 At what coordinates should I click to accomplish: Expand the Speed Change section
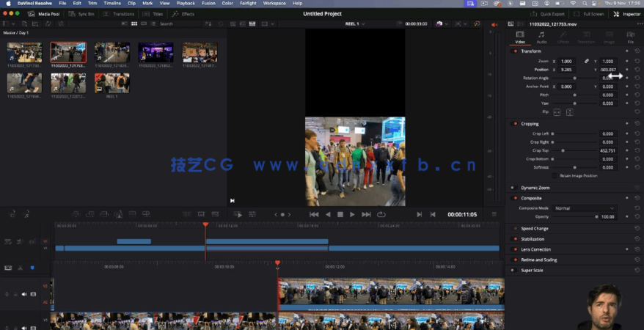click(x=534, y=229)
